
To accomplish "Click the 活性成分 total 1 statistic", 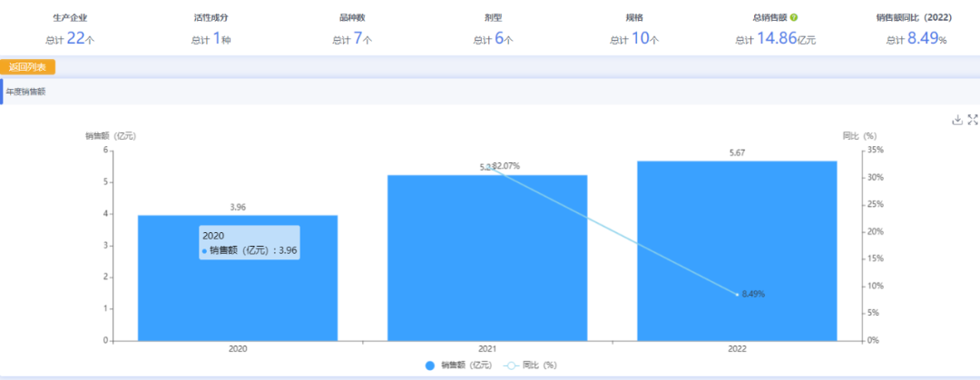I will click(x=211, y=38).
